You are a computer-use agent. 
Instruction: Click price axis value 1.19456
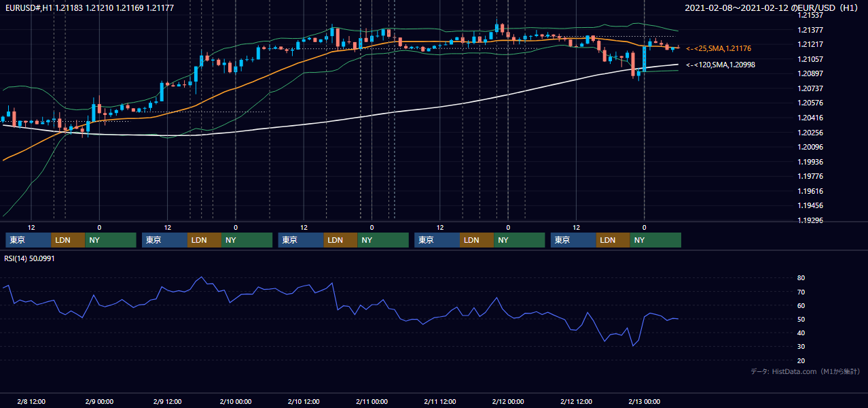[x=809, y=205]
